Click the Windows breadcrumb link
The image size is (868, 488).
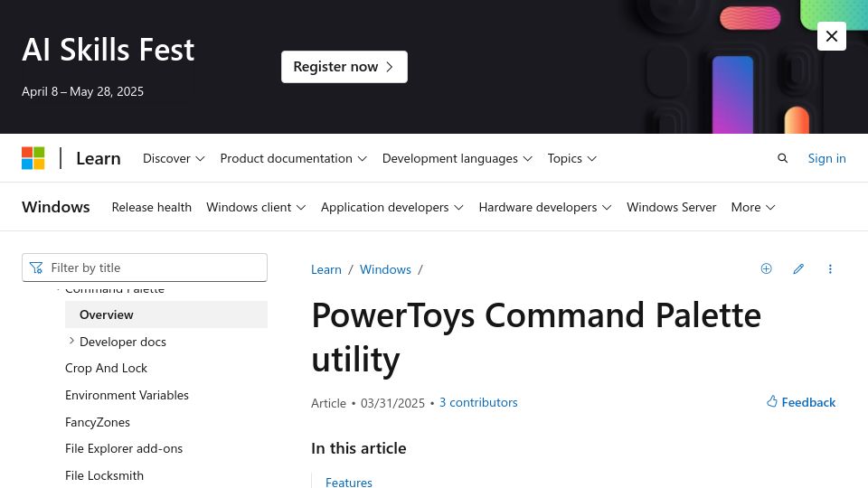click(x=385, y=269)
